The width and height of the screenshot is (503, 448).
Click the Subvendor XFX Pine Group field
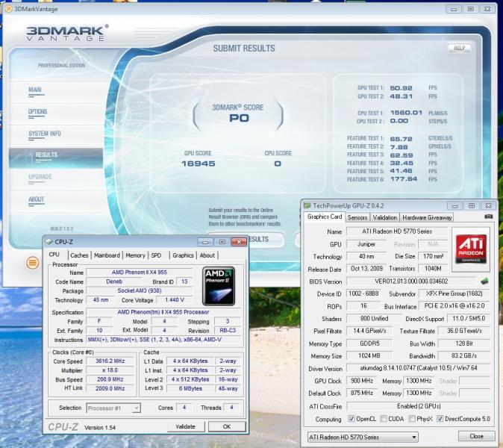pyautogui.click(x=454, y=293)
